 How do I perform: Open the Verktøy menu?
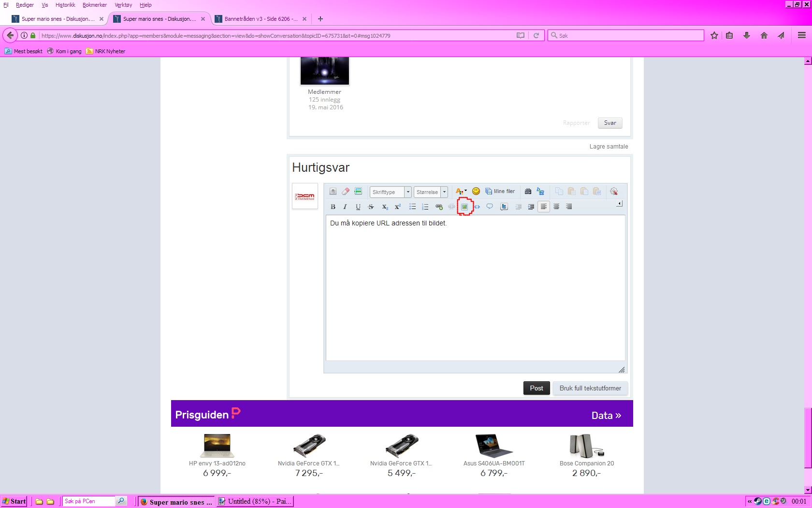tap(123, 5)
